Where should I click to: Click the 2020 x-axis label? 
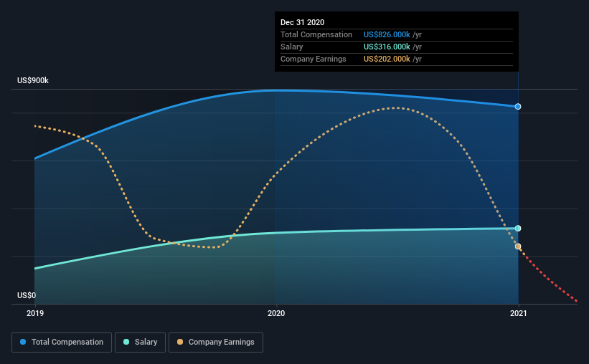point(276,313)
